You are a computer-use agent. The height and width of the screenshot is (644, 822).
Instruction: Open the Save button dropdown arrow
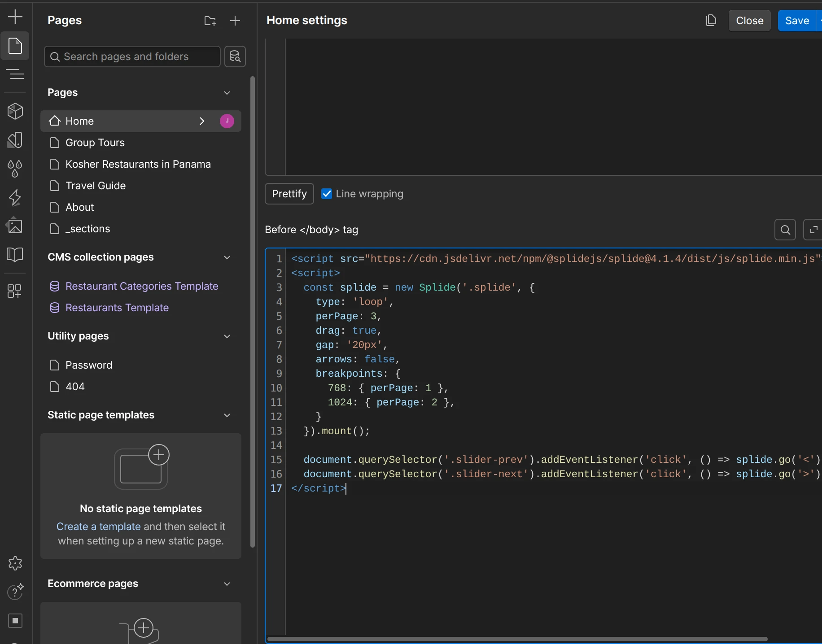pyautogui.click(x=819, y=21)
